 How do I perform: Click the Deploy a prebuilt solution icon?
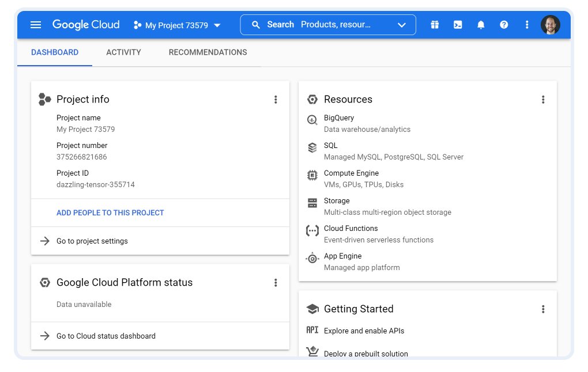click(312, 352)
